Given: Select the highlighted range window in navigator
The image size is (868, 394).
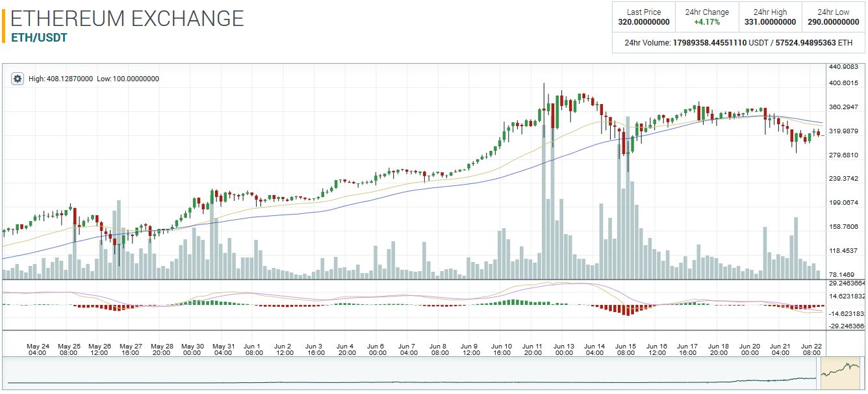Looking at the screenshot, I should 841,373.
